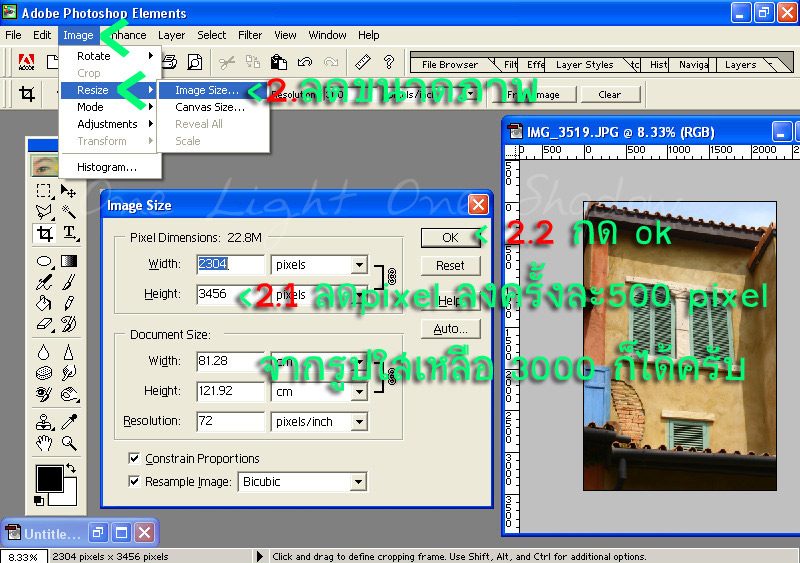
Task: Select the Eraser tool
Action: [x=44, y=324]
